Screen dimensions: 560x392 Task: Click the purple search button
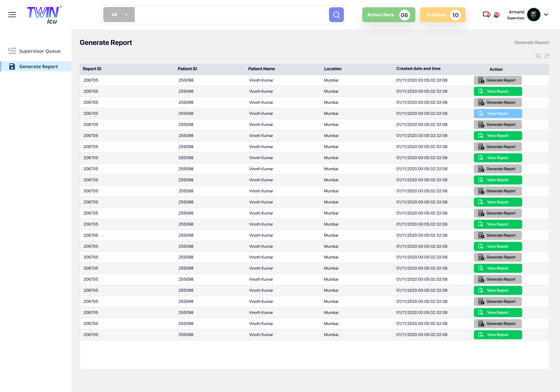pos(336,15)
